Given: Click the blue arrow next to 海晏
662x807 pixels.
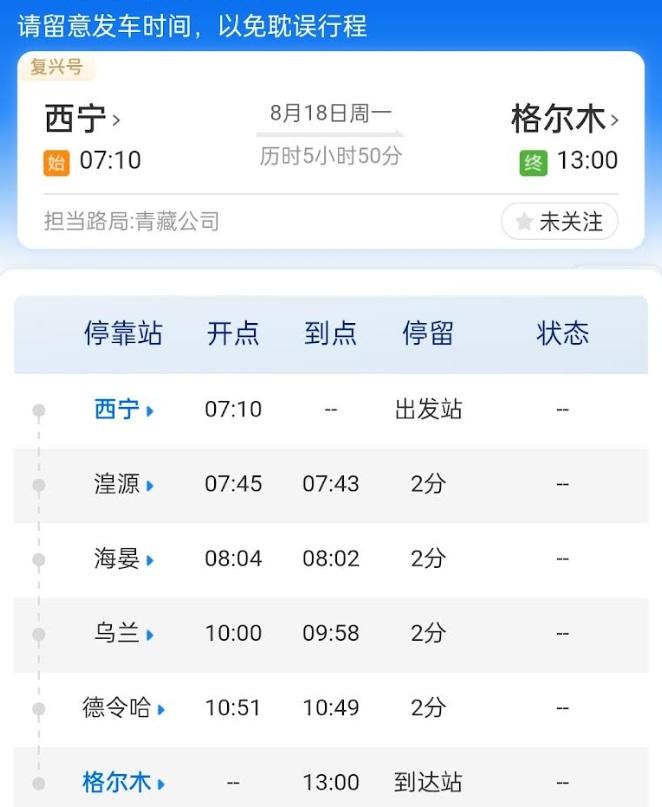Looking at the screenshot, I should point(150,560).
